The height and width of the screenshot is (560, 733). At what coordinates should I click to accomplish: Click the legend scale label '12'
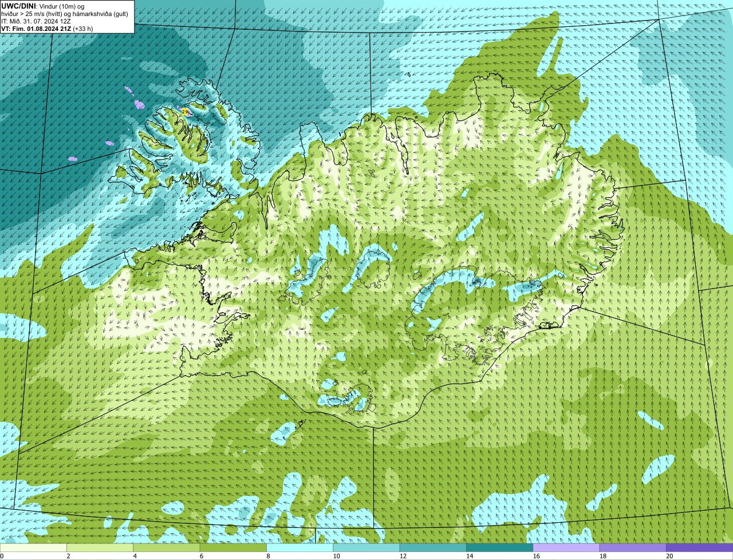coord(403,556)
